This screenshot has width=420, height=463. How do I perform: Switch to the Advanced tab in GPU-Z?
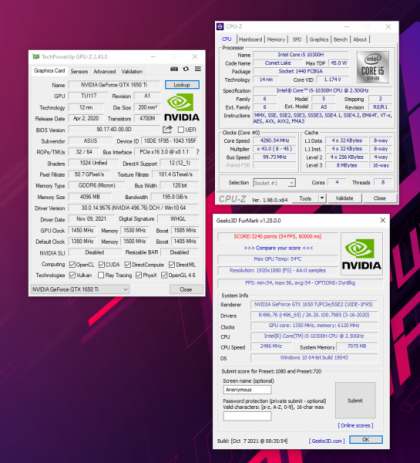[105, 71]
